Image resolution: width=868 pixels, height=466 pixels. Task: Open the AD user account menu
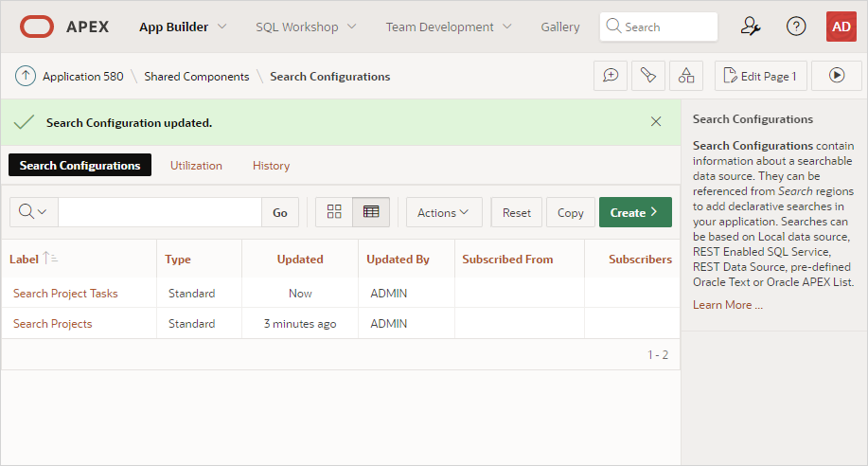point(841,27)
